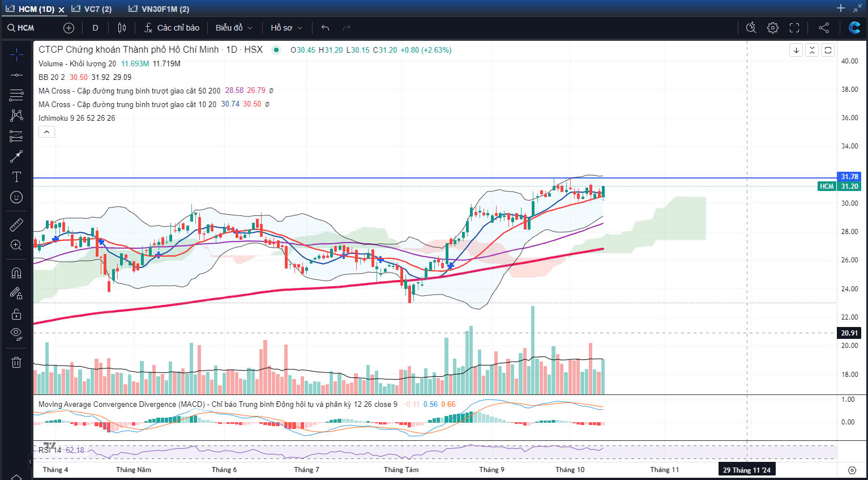The width and height of the screenshot is (868, 480).
Task: Maximize the main chart pane
Action: [828, 50]
